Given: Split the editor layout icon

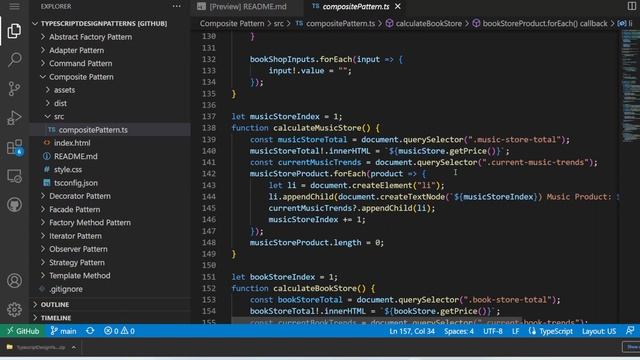Looking at the screenshot, I should (x=631, y=6).
